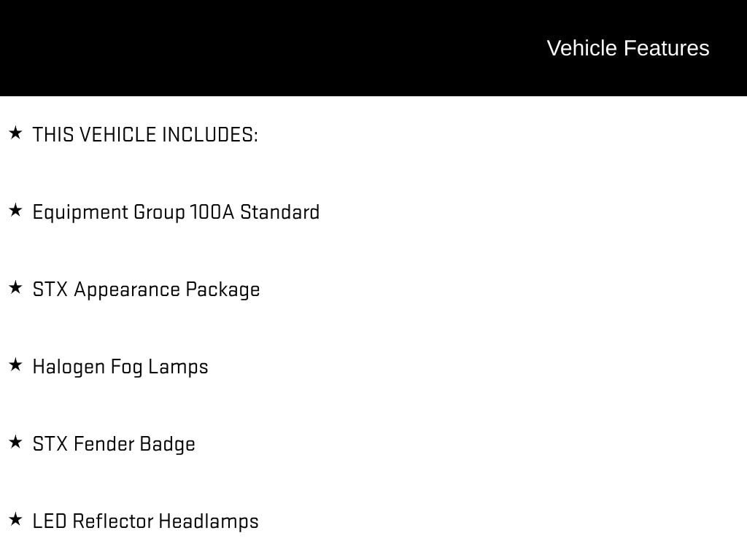747x560 pixels.
Task: Click the star bullet for Halogen Fog Lamps
Action: pyautogui.click(x=15, y=365)
